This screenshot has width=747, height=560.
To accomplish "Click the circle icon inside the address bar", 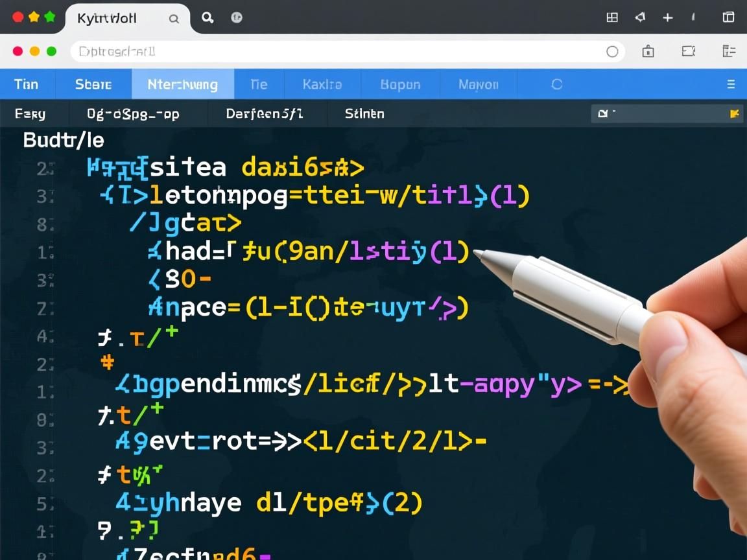I will pyautogui.click(x=611, y=51).
